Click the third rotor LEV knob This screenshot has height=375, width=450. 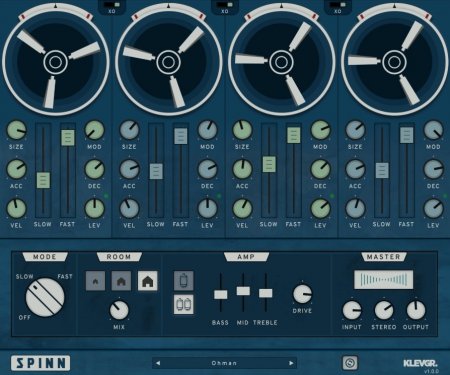pyautogui.click(x=320, y=209)
